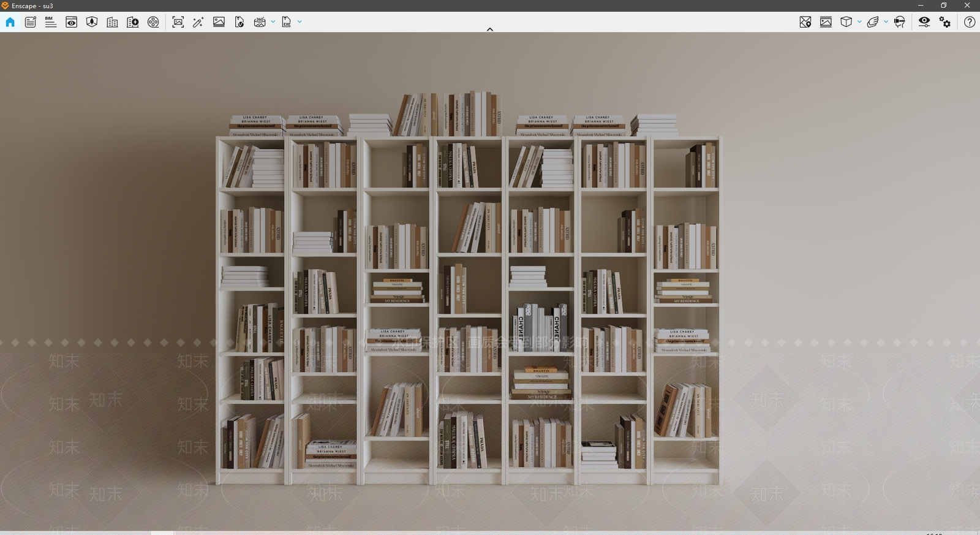Screen dimensions: 980x535
Task: Close the Enscape window
Action: tap(968, 6)
